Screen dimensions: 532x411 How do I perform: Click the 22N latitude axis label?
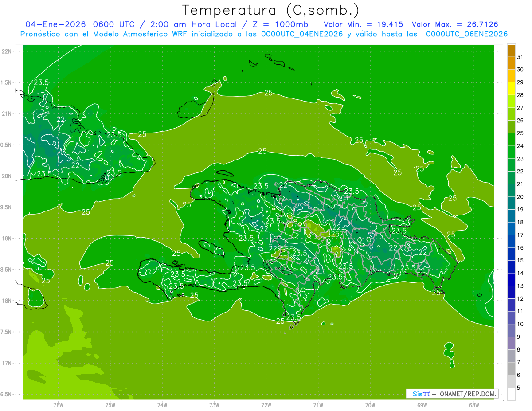7,51
